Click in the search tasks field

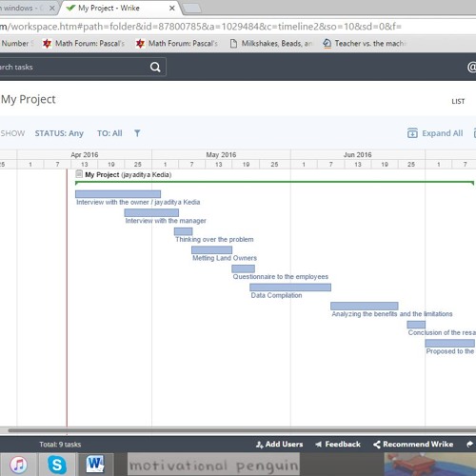click(73, 67)
